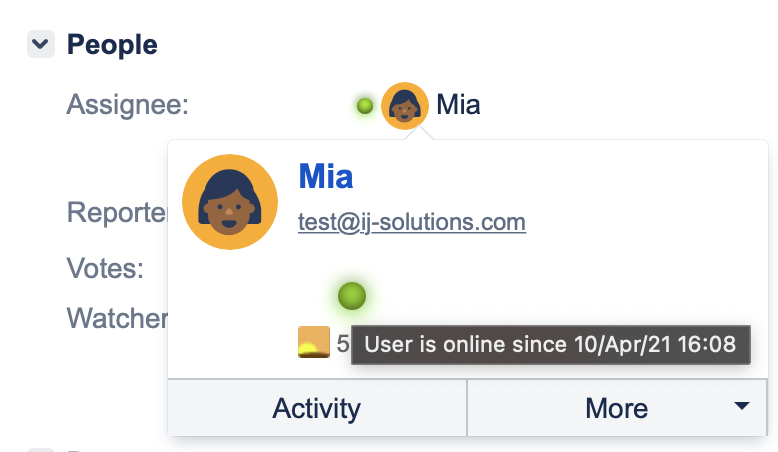Image resolution: width=778 pixels, height=452 pixels.
Task: Click the small Mia avatar beside Assignee
Action: [405, 105]
